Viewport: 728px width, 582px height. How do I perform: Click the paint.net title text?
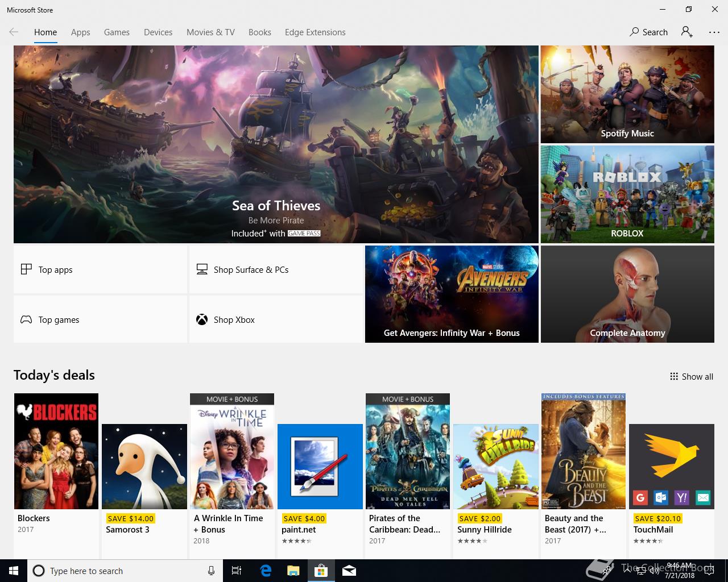point(299,530)
